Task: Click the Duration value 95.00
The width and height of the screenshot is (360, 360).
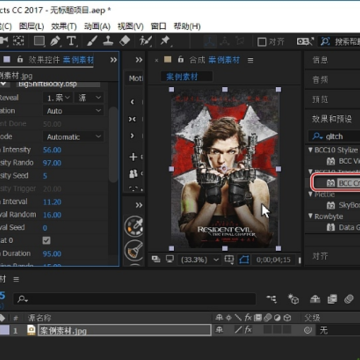Action: point(52,254)
